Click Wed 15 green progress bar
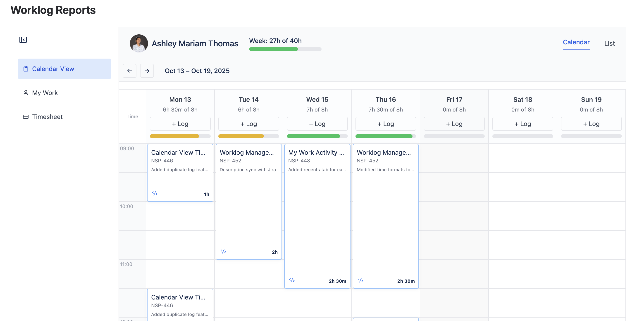 [x=317, y=136]
